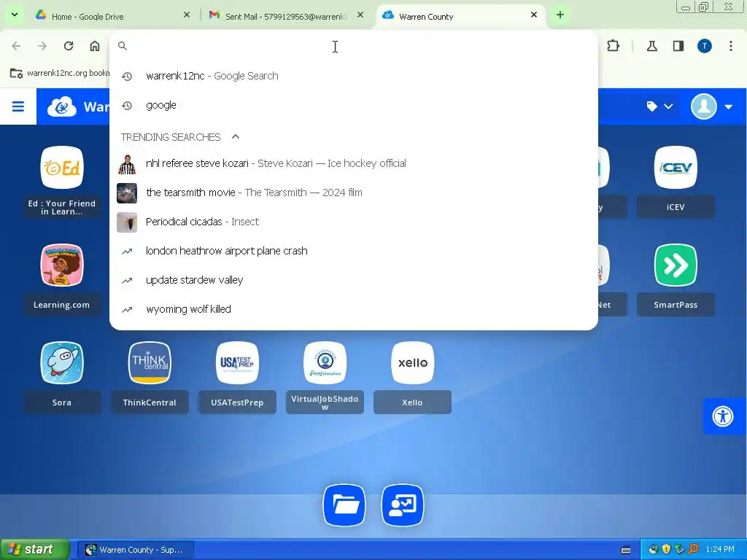Open the VirtualJobShadow app icon

(x=325, y=362)
